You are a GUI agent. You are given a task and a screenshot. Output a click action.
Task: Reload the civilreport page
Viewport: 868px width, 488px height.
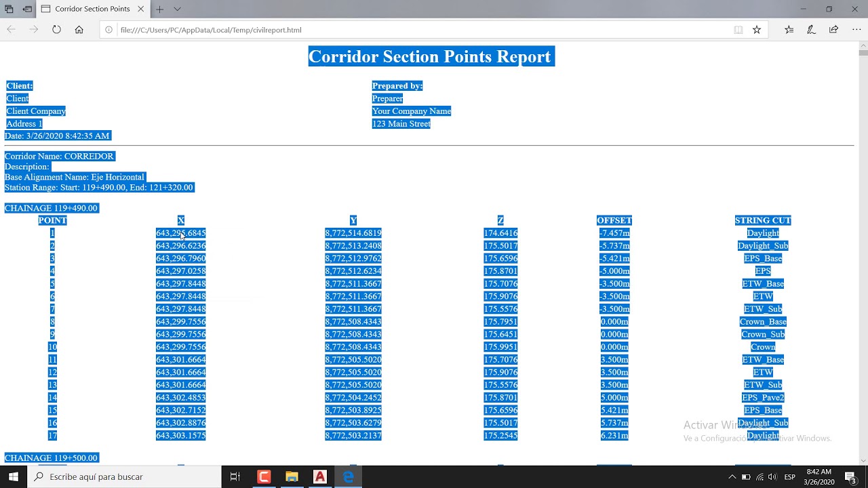tap(56, 30)
